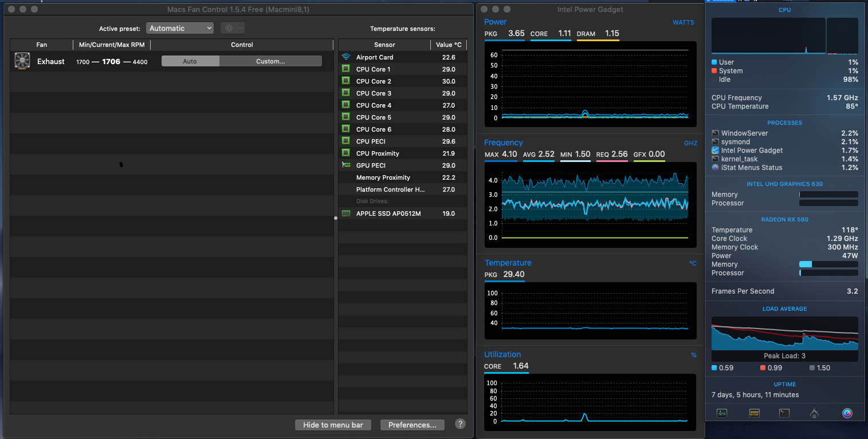Screen dimensions: 868x439
Task: Click WATTS unit label in Power section
Action: [x=683, y=22]
